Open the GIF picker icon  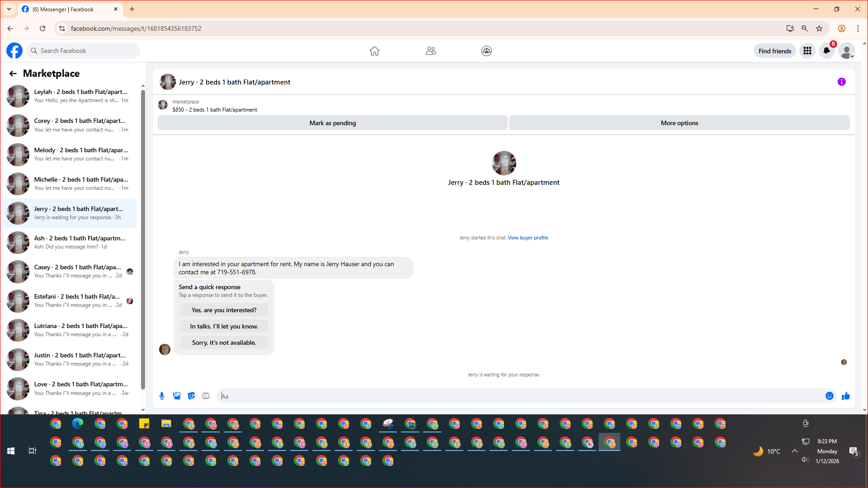(x=206, y=396)
